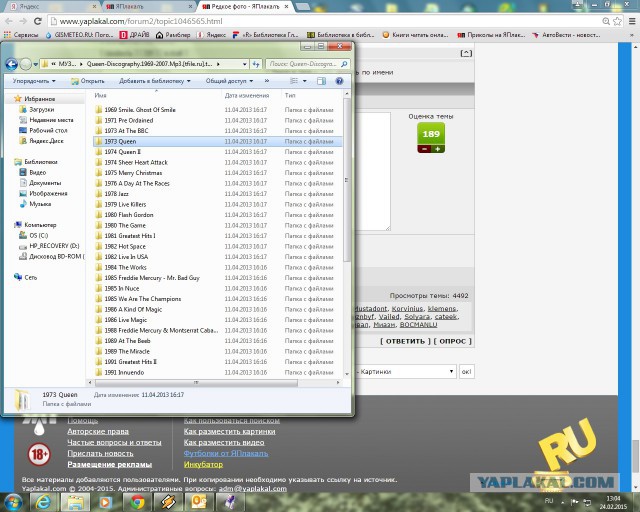Open the Упорядочить dropdown menu
The image size is (640, 512).
point(33,81)
